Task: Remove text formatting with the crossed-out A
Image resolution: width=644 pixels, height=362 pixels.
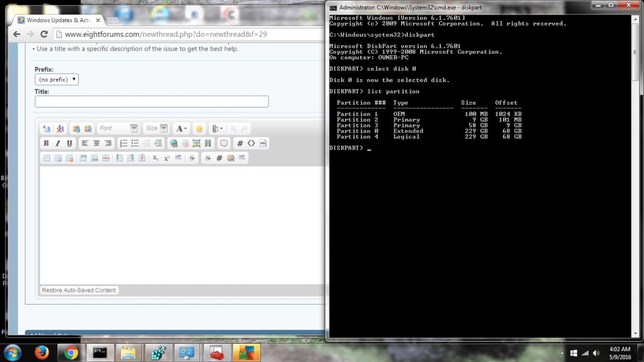Action: (x=60, y=128)
